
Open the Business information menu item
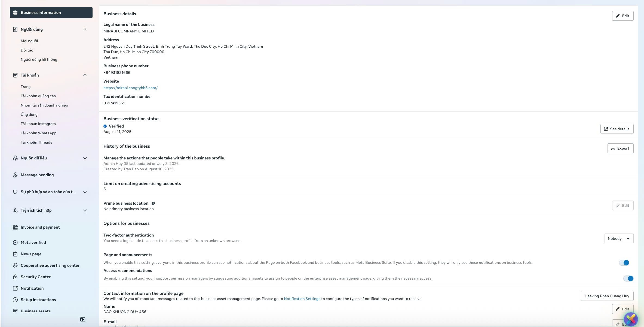51,13
